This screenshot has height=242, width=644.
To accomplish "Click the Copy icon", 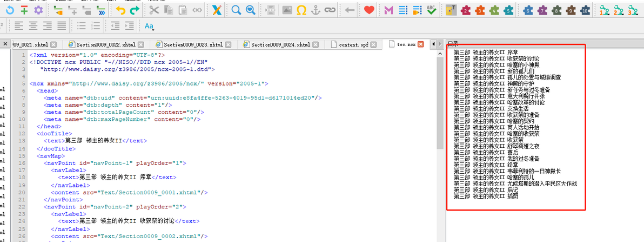I will pyautogui.click(x=169, y=11).
